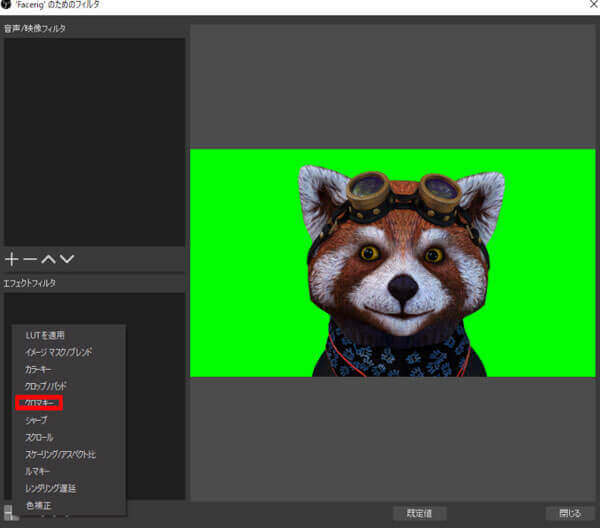Click the minus icon to remove audio/video filter
Viewport: 600px width, 528px height.
tap(30, 259)
